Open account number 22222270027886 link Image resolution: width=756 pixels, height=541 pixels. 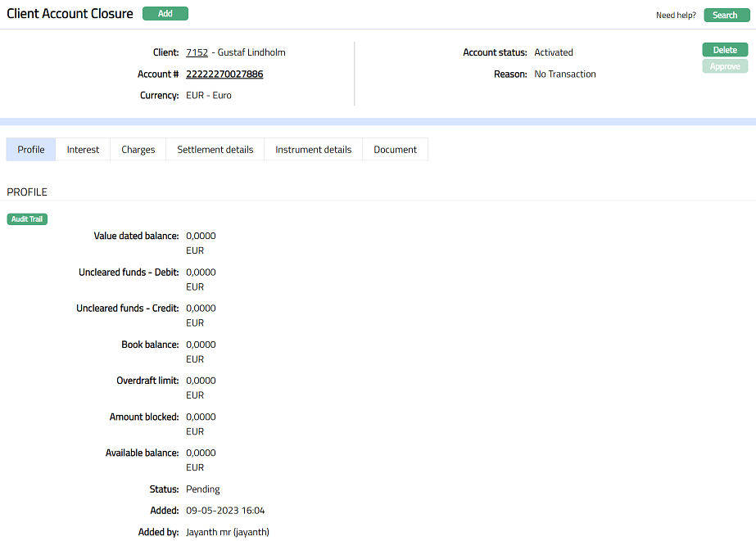pyautogui.click(x=224, y=74)
